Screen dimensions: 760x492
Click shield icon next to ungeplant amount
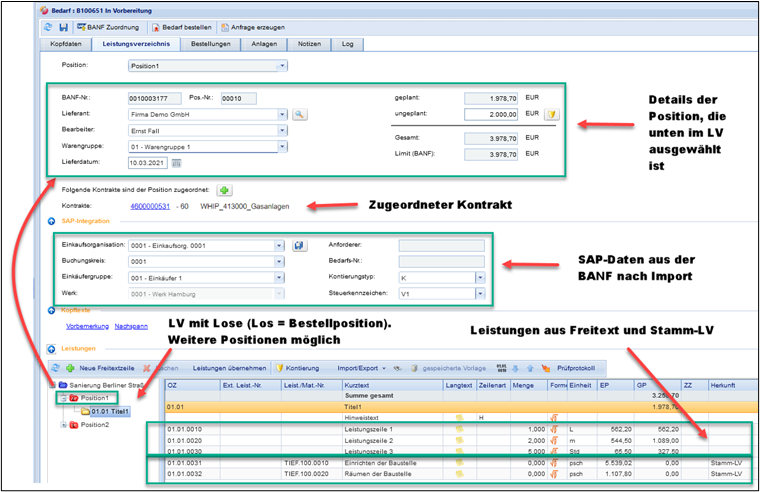click(551, 114)
